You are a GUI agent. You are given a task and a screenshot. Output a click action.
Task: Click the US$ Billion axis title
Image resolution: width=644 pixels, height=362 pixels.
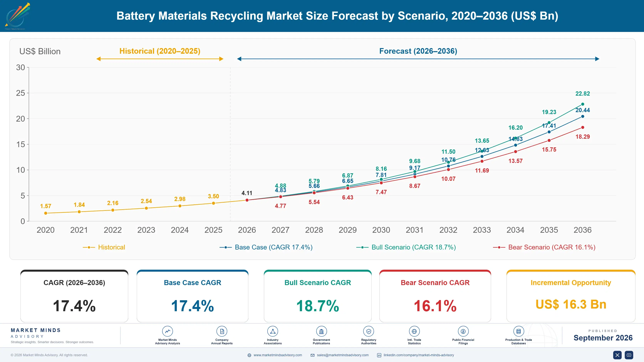tap(40, 51)
